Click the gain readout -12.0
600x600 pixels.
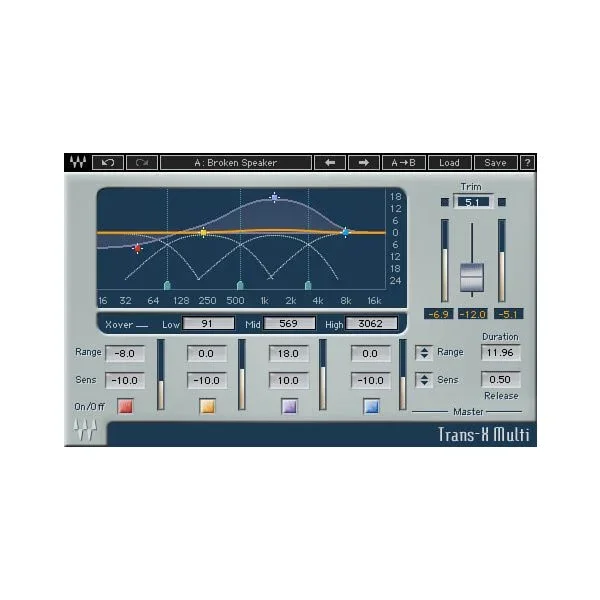(x=473, y=314)
